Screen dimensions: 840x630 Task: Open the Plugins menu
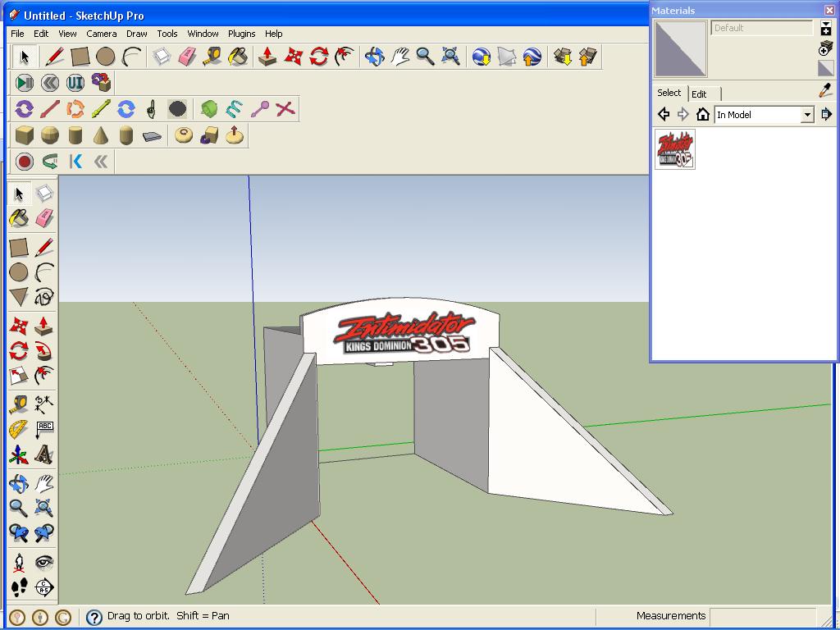tap(242, 33)
